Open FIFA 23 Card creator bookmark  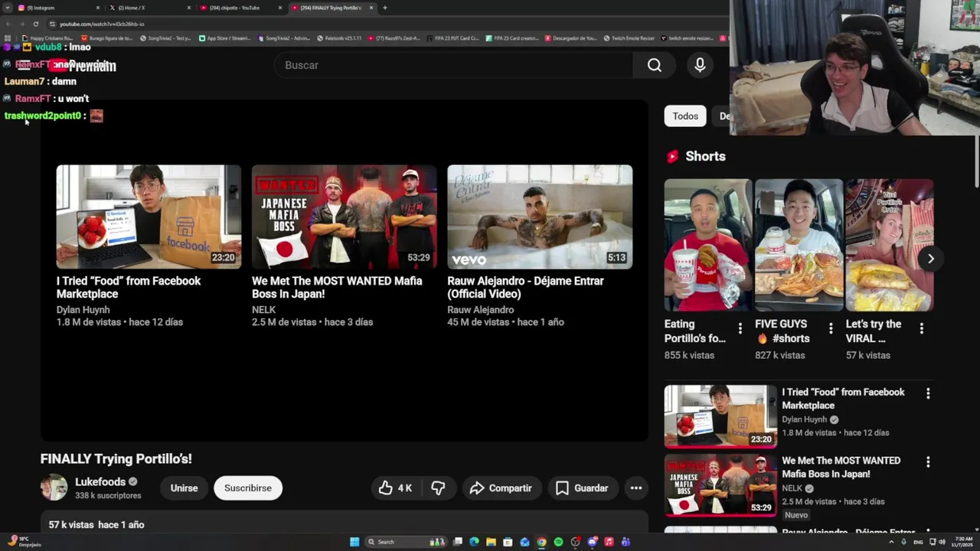pyautogui.click(x=513, y=37)
